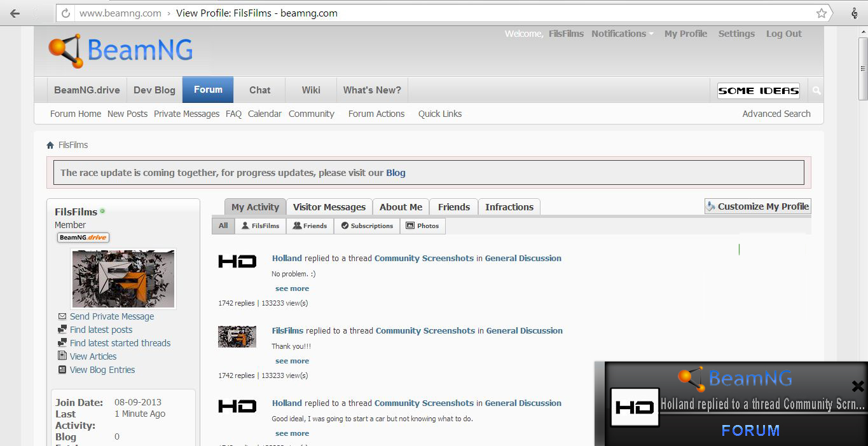The height and width of the screenshot is (446, 868).
Task: Open the Notifications dropdown
Action: (623, 34)
